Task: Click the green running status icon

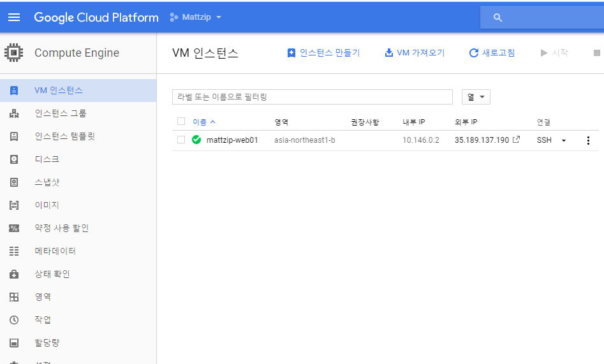Action: tap(196, 140)
